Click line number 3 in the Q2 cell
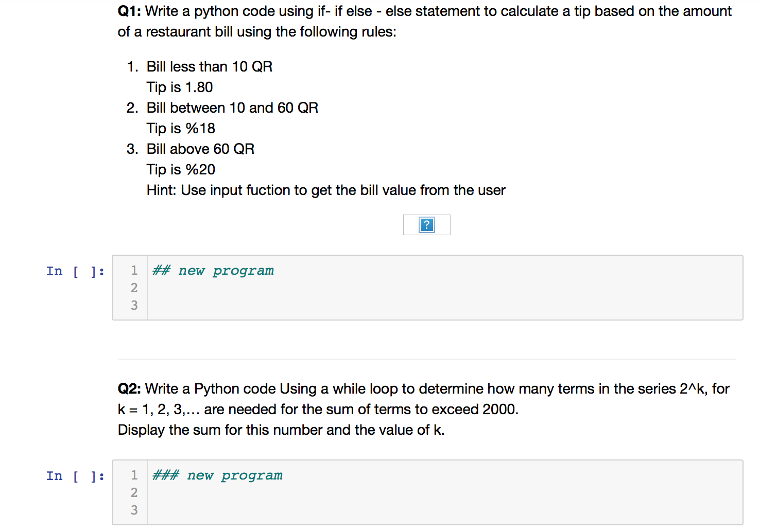 click(134, 510)
